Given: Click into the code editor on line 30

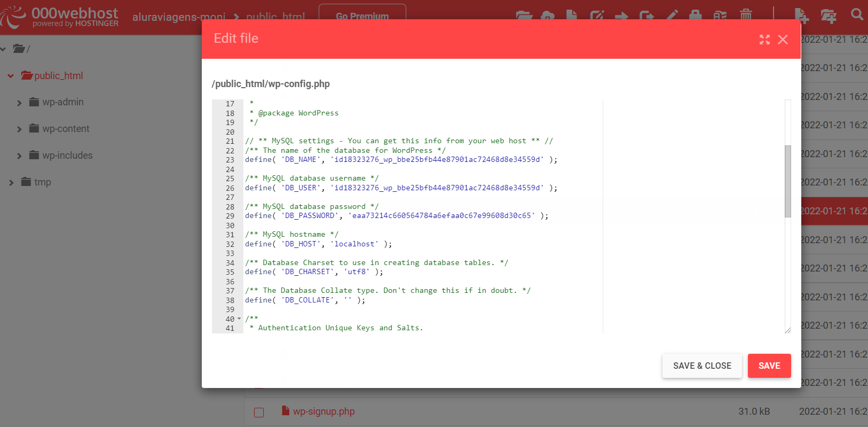Looking at the screenshot, I should tap(422, 226).
